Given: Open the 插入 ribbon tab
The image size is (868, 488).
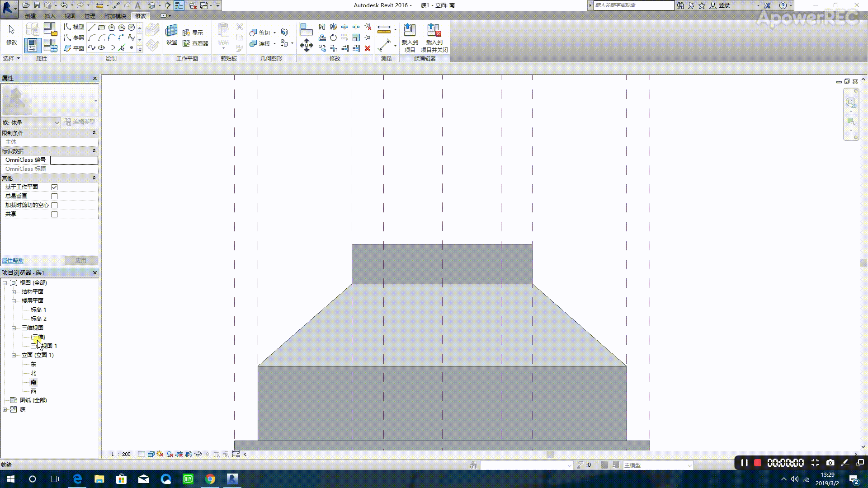Looking at the screenshot, I should click(x=50, y=16).
